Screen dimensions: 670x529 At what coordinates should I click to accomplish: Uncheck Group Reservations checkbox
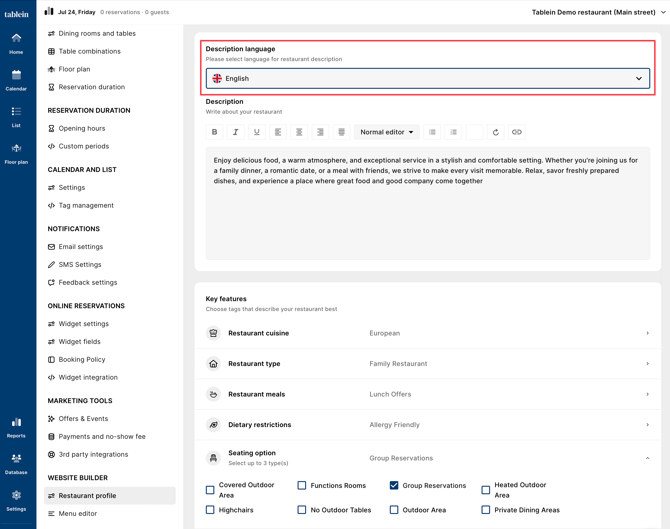394,485
